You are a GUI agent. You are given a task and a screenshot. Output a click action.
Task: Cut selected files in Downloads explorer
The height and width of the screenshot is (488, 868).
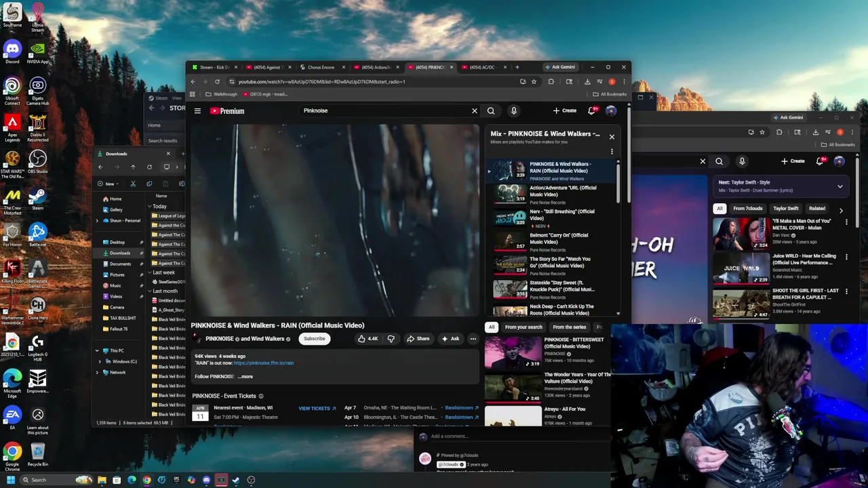tap(133, 184)
